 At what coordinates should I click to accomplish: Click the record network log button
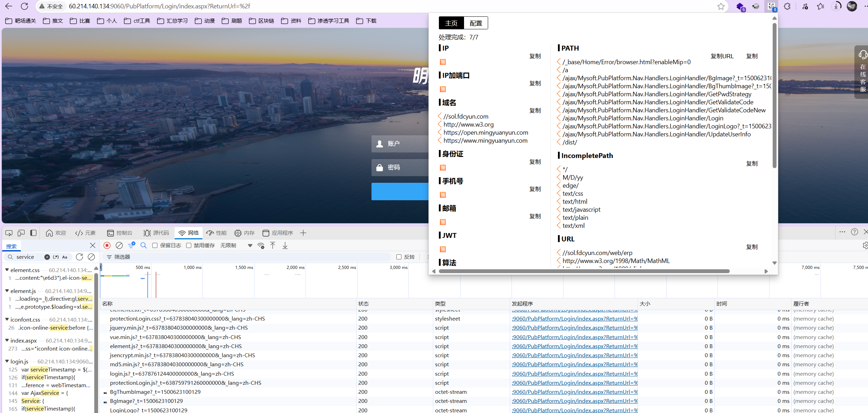[107, 246]
